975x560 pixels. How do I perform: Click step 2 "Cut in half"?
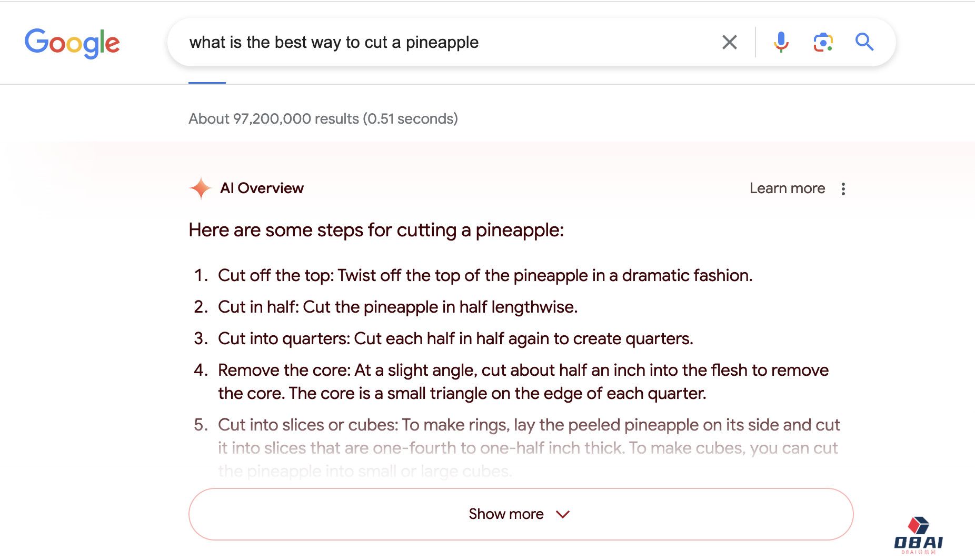(x=397, y=307)
